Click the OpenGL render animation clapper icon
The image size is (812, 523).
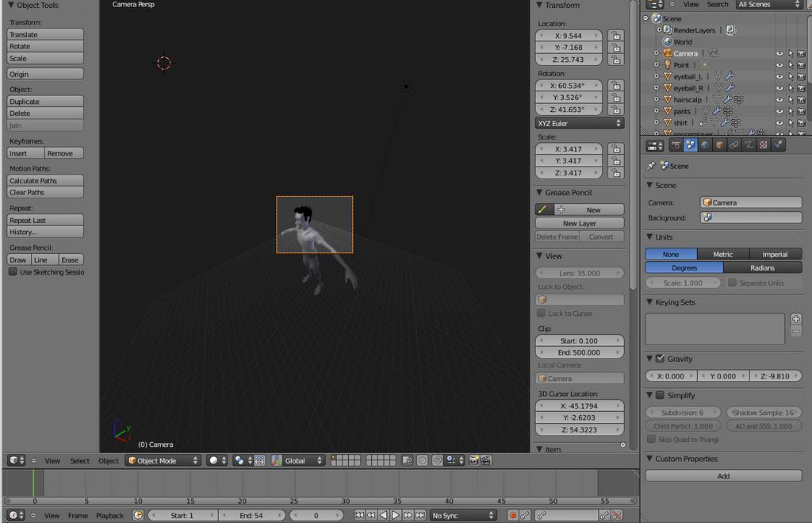(486, 460)
